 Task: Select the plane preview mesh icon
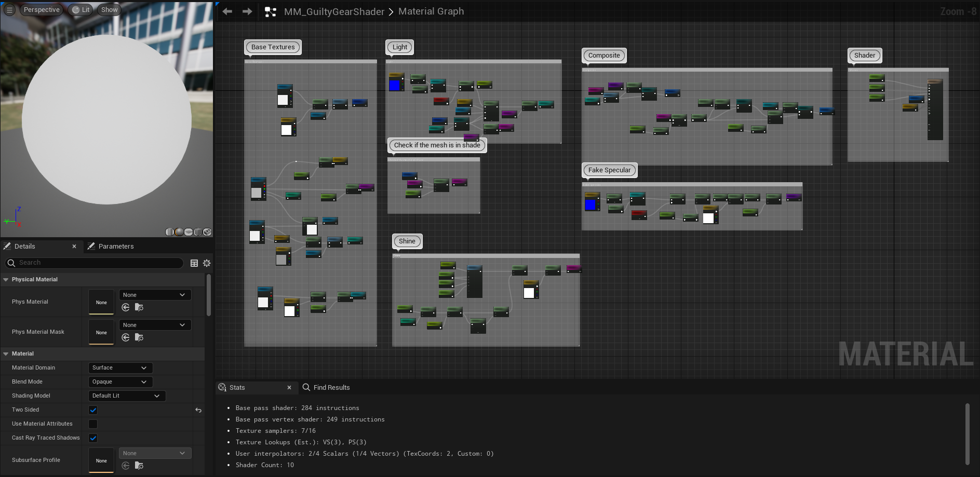[x=189, y=232]
